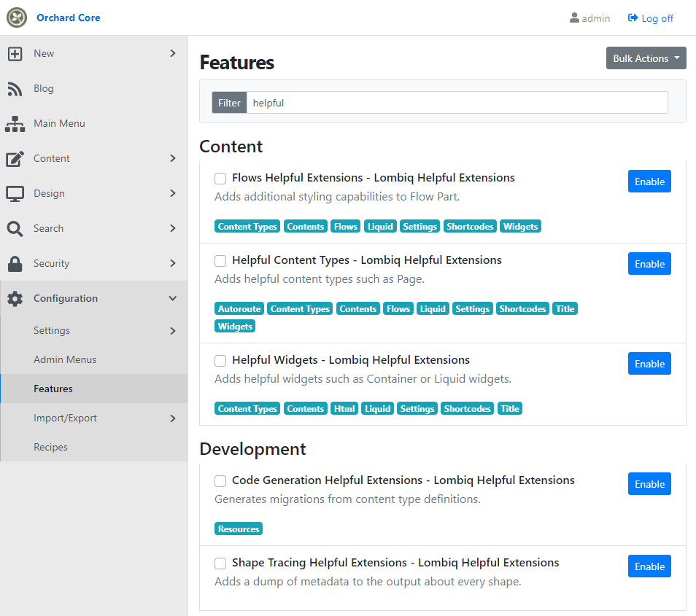This screenshot has width=696, height=616.
Task: Expand the Settings submenu chevron
Action: tap(173, 331)
